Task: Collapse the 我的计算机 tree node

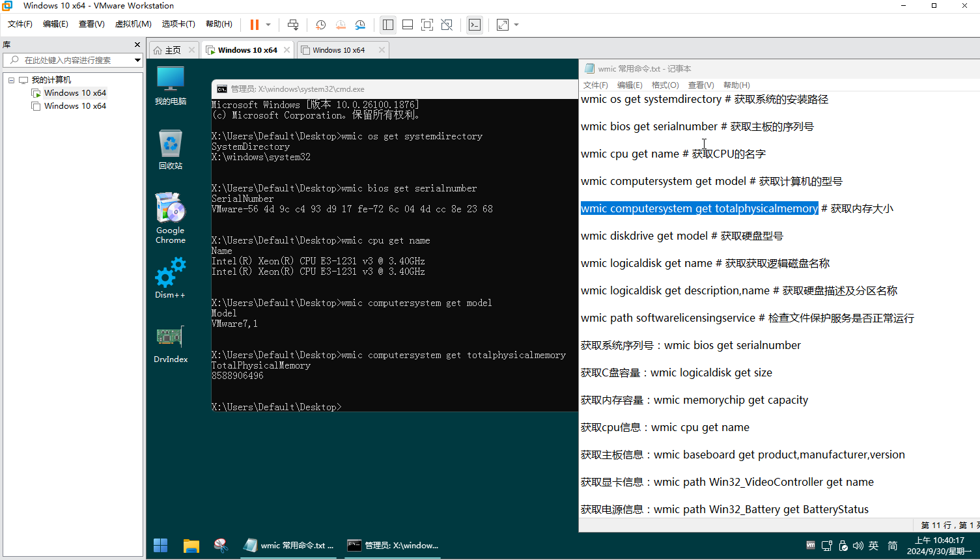Action: [11, 80]
